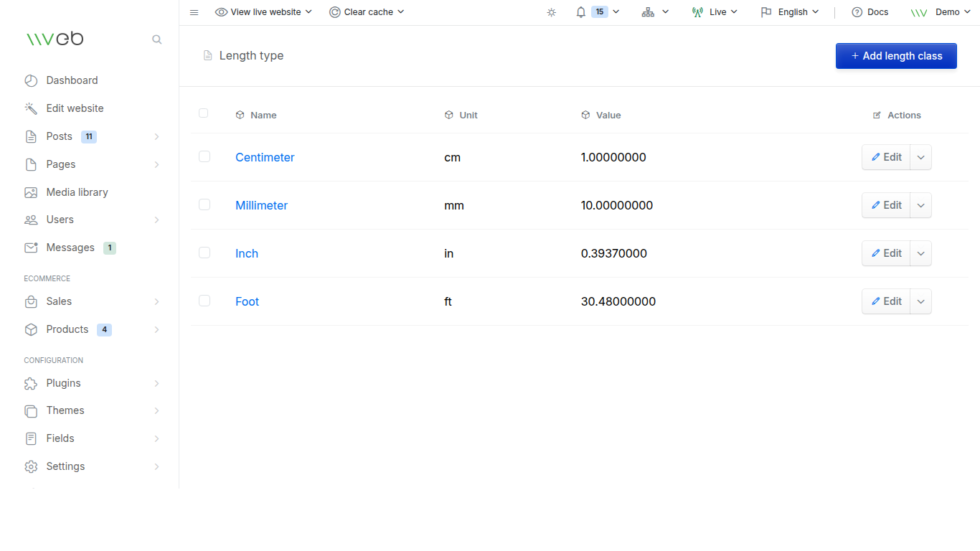
Task: Expand the Products submenu chevron
Action: [156, 330]
